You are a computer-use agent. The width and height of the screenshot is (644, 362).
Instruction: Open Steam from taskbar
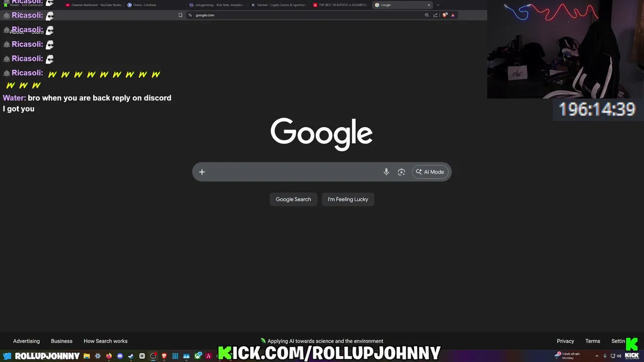click(131, 356)
